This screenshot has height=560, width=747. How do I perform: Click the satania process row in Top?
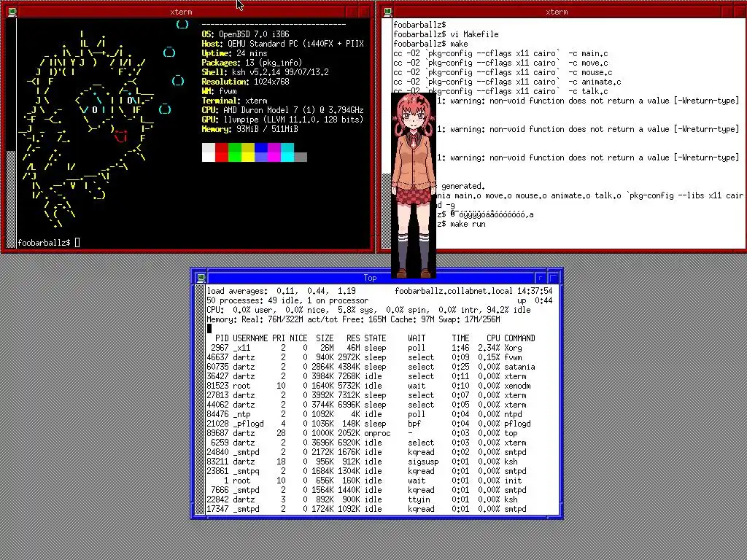coord(371,367)
